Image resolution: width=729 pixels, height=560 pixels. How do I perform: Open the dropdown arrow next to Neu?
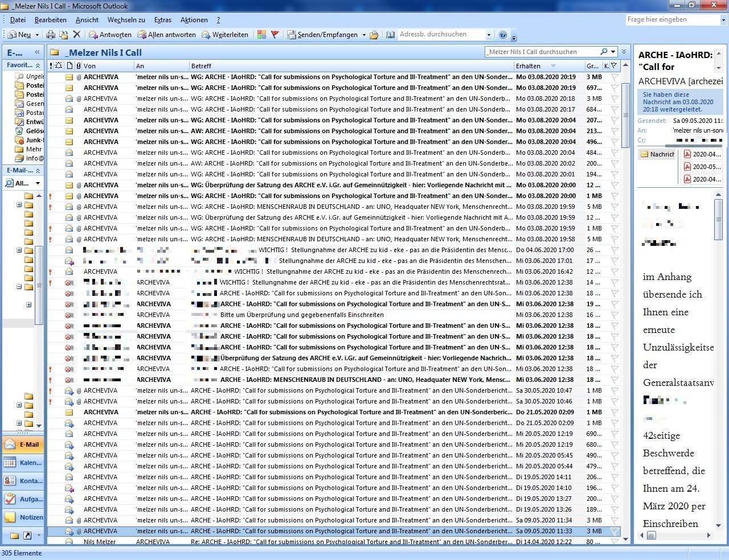[x=37, y=35]
